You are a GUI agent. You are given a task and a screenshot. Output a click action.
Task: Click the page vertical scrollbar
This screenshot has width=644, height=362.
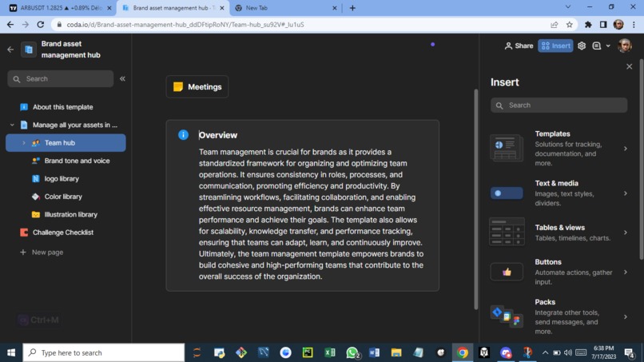[476, 199]
